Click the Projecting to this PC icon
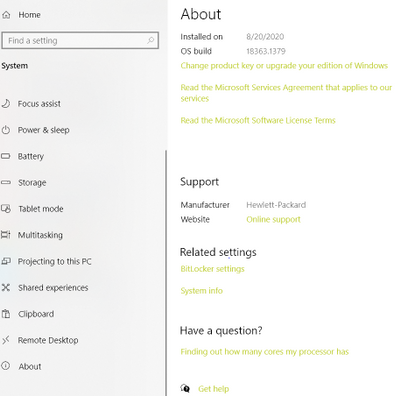 coord(6,261)
